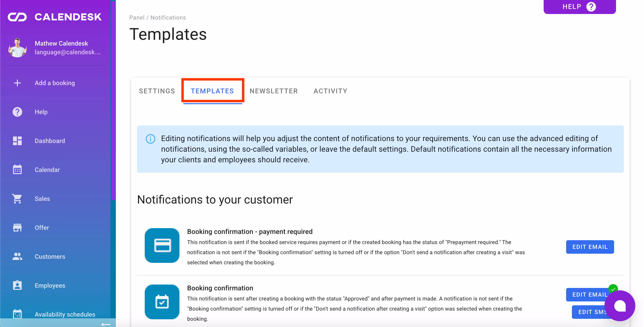Click the plus icon for Add a booking
Viewport: 644px width, 327px height.
tap(17, 83)
